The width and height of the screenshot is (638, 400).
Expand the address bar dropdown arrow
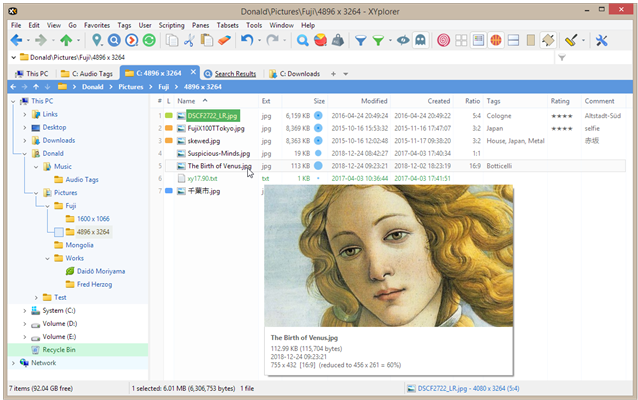[13, 57]
